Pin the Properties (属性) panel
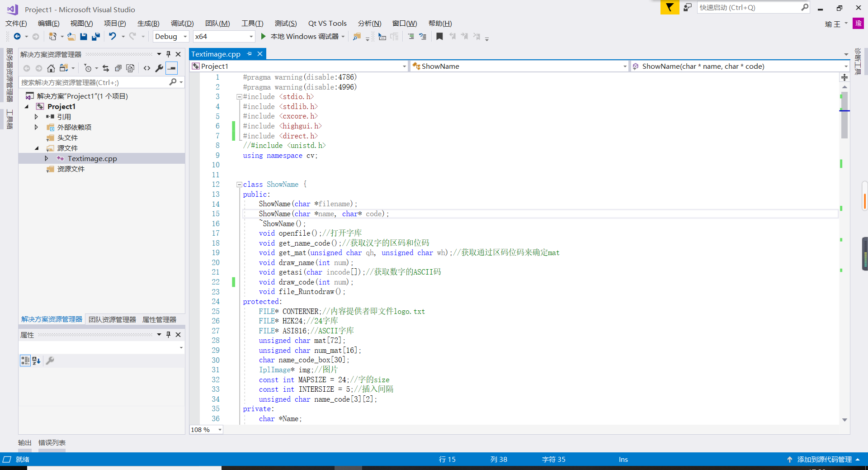The height and width of the screenshot is (470, 868). pos(168,335)
